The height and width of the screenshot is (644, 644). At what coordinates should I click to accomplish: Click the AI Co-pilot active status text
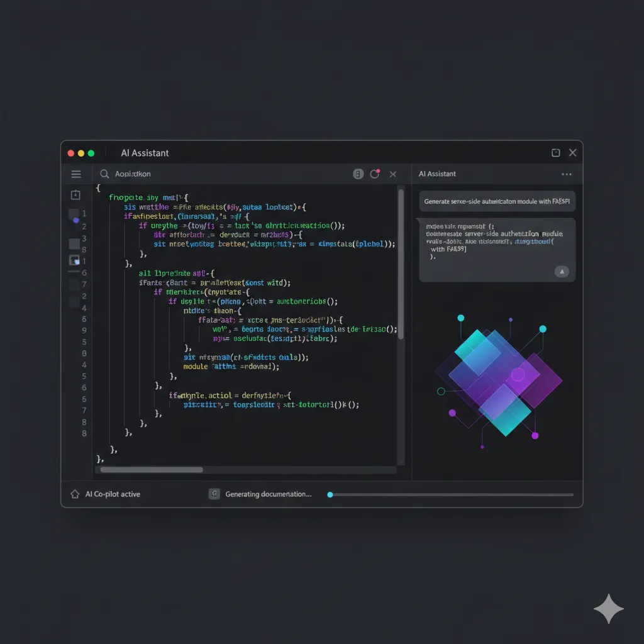click(113, 494)
